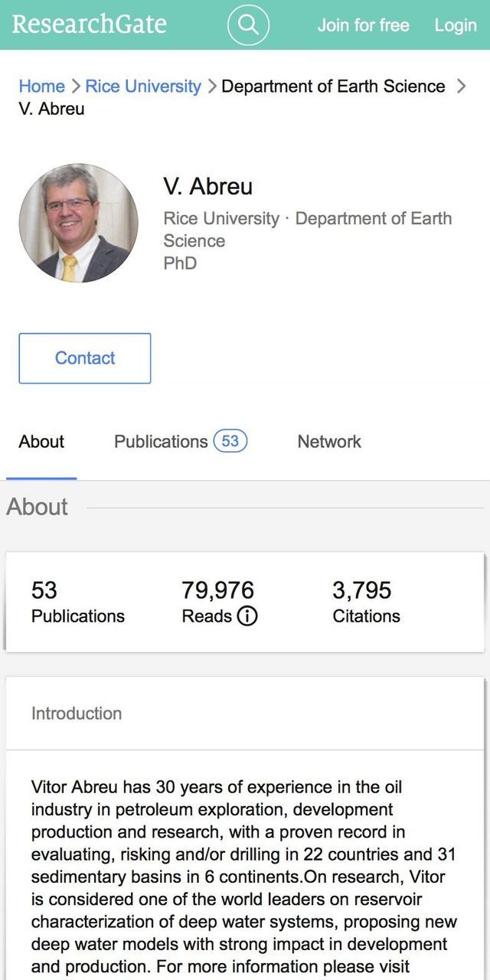The height and width of the screenshot is (980, 490).
Task: Open the ResearchGate logo home
Action: pos(89,24)
